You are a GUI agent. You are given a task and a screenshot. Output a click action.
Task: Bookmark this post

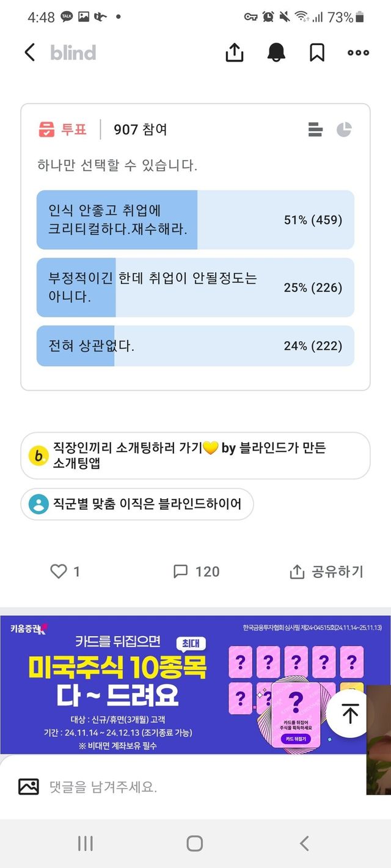click(316, 53)
